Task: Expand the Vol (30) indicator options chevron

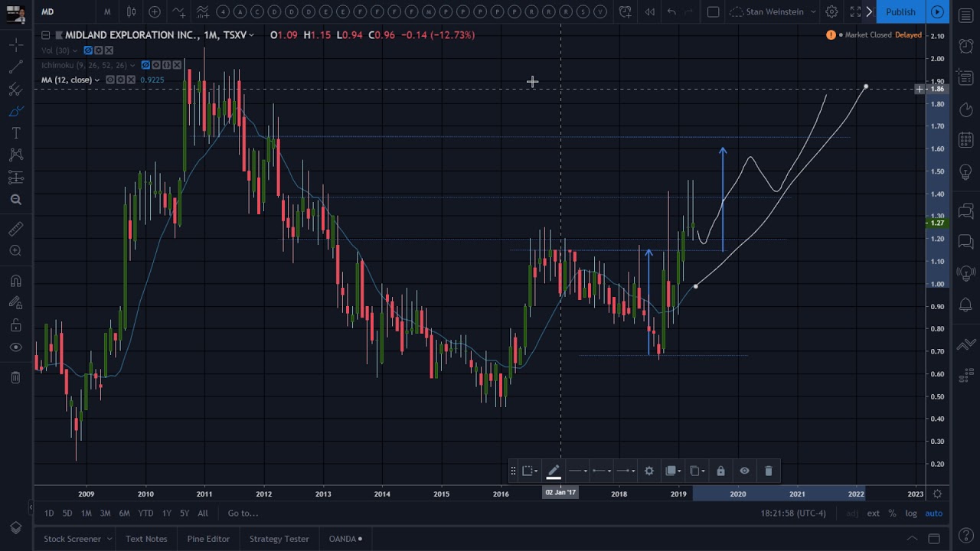Action: tap(74, 51)
